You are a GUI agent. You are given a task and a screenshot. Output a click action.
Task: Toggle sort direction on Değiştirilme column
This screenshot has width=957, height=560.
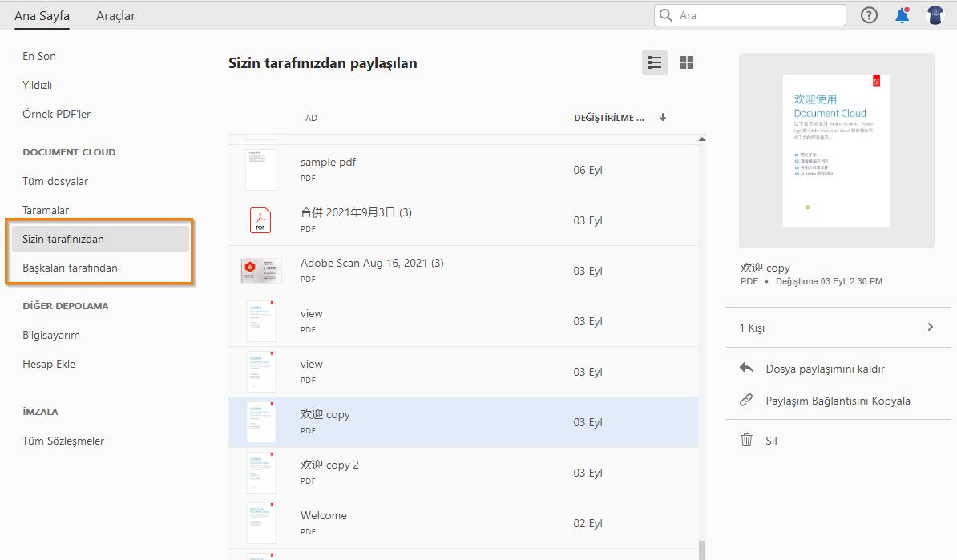pos(663,117)
